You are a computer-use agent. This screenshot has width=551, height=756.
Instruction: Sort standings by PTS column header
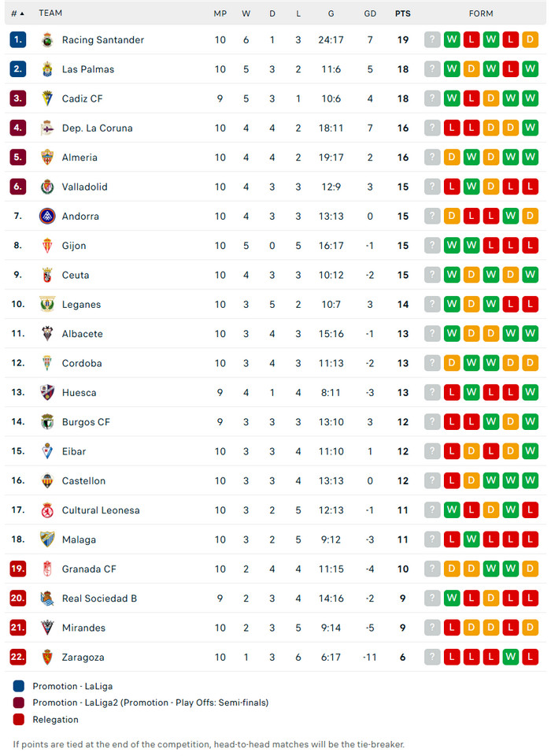click(x=402, y=13)
